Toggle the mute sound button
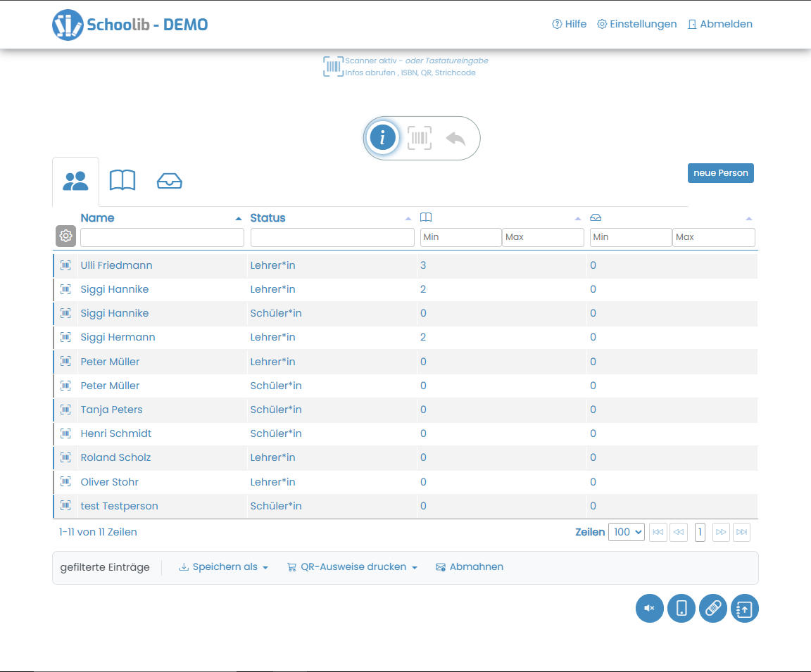This screenshot has height=672, width=811. [x=649, y=609]
